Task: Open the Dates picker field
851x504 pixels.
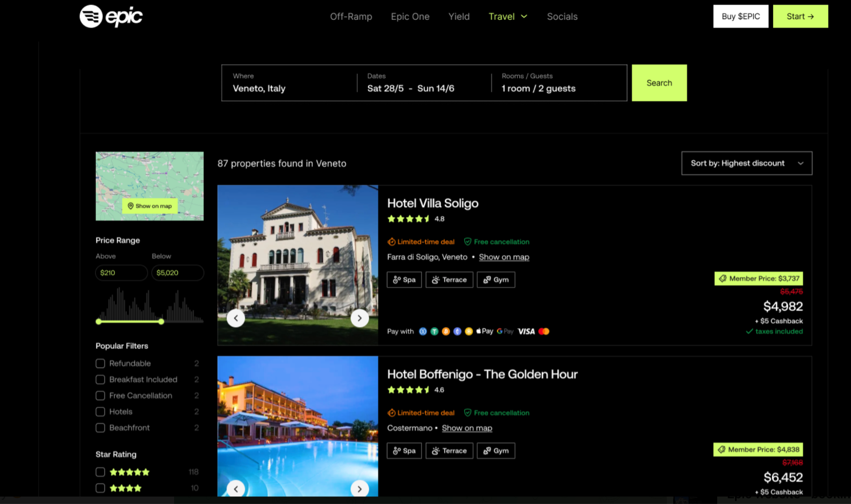Action: pos(424,83)
